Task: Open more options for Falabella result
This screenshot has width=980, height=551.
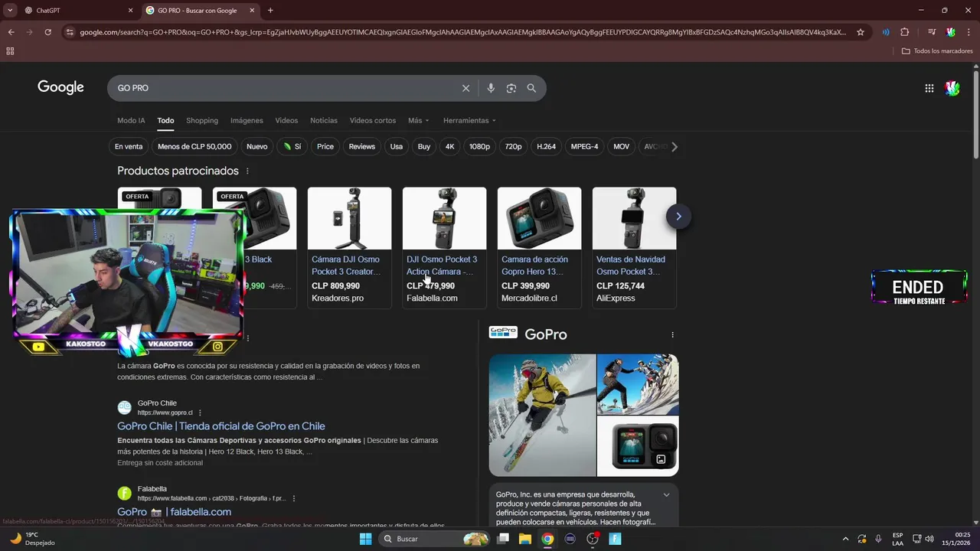Action: 293,498
